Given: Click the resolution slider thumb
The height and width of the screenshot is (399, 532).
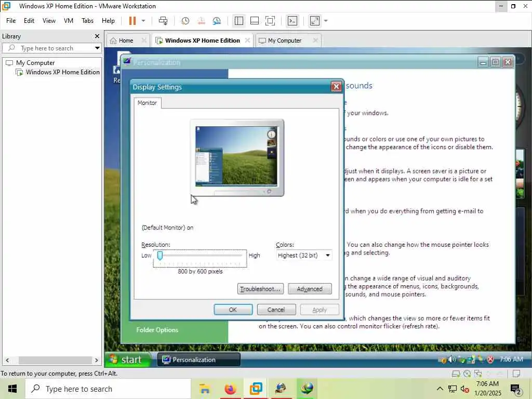Looking at the screenshot, I should (x=160, y=255).
